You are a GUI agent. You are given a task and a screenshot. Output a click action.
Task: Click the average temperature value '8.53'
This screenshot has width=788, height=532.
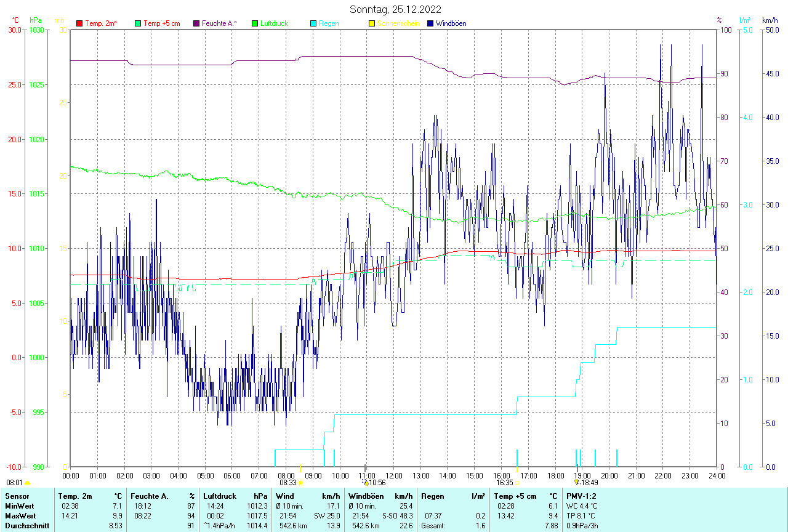[116, 525]
